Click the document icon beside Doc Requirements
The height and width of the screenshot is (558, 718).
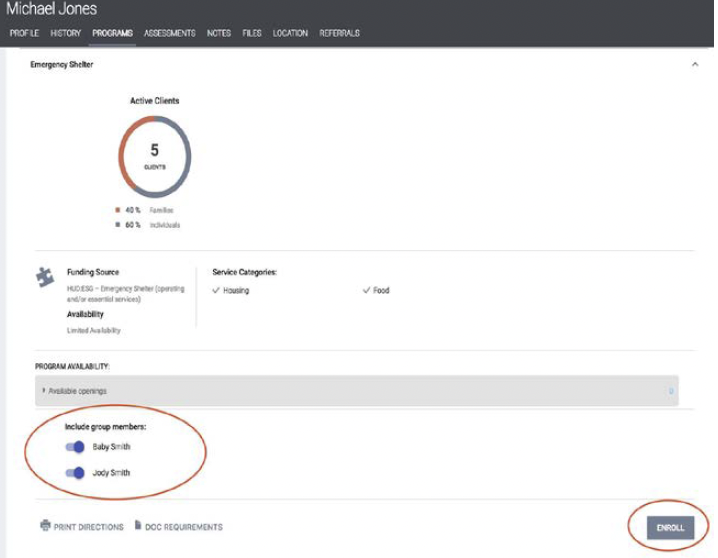(137, 526)
